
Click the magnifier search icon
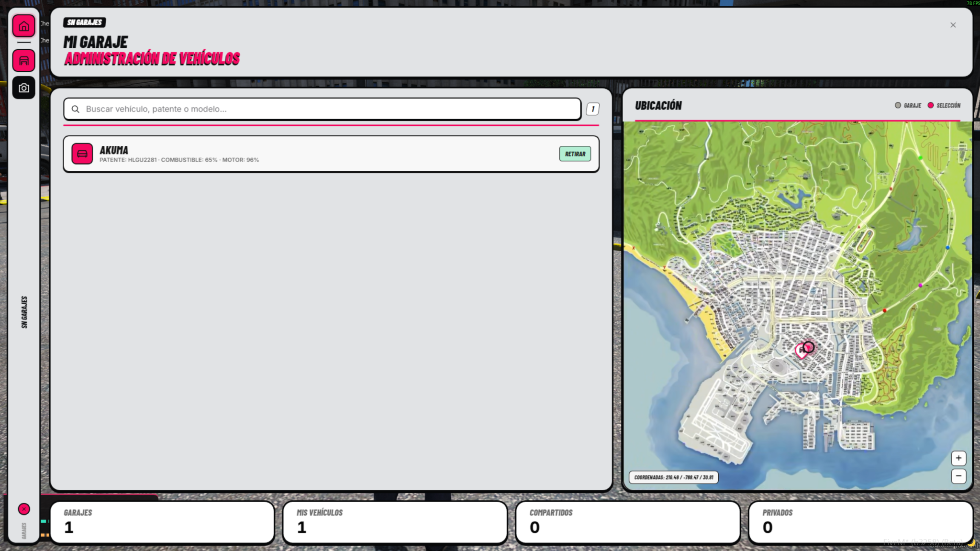pos(75,109)
